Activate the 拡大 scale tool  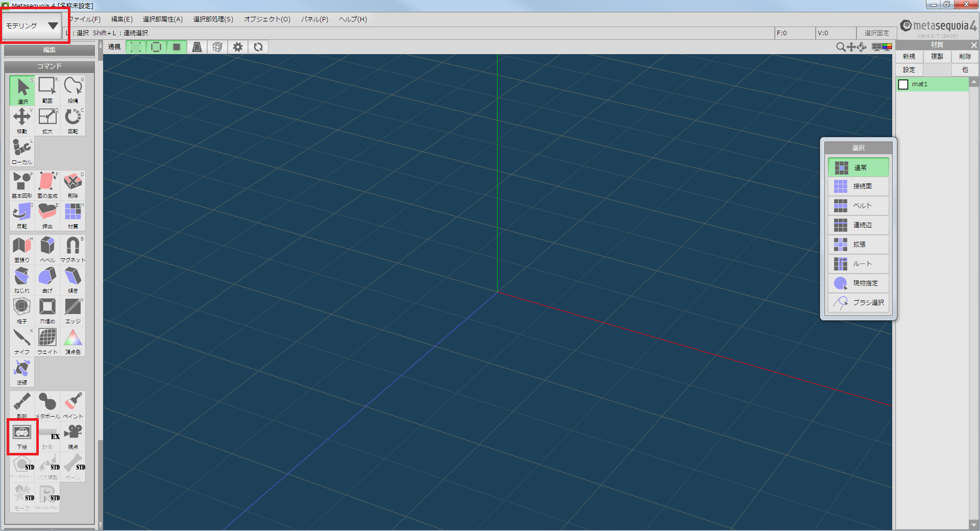tap(47, 121)
